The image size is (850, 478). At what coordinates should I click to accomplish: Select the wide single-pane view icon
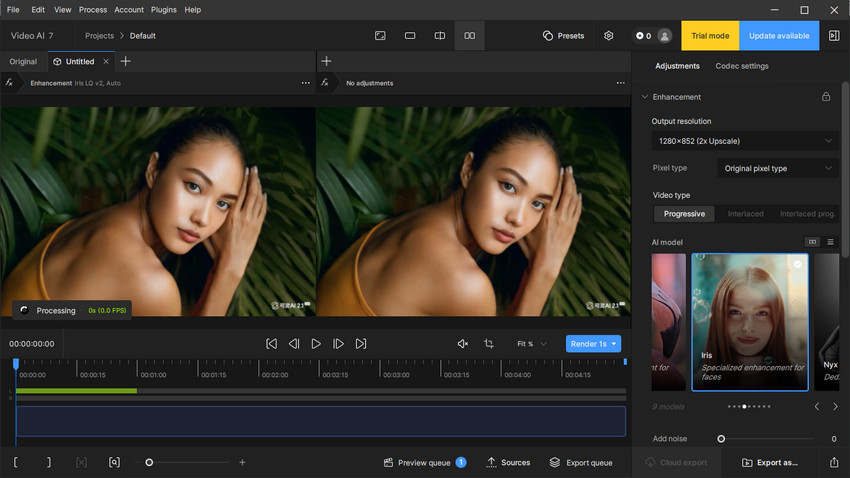tap(410, 36)
